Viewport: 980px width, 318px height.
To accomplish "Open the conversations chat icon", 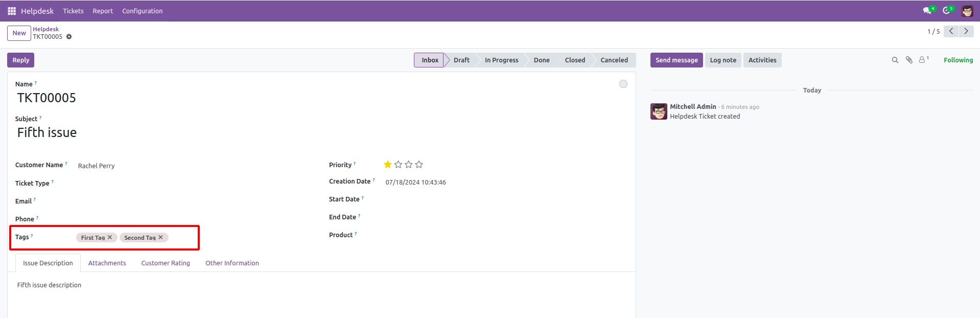I will [x=927, y=11].
